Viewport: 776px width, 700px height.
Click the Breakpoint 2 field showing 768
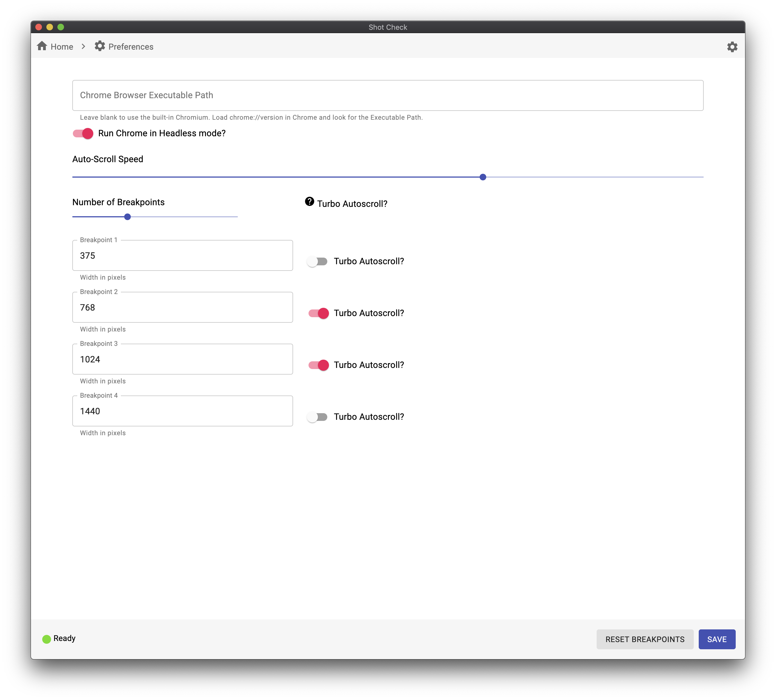click(x=182, y=308)
